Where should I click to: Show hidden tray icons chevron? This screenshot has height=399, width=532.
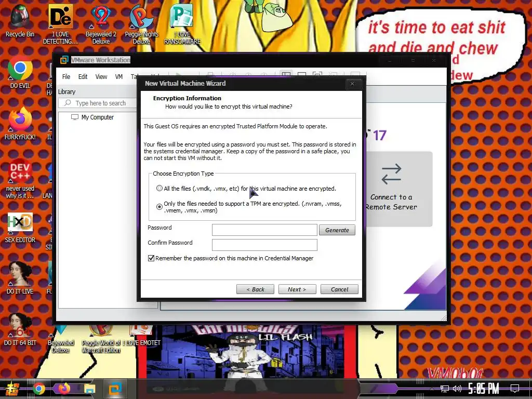point(432,389)
